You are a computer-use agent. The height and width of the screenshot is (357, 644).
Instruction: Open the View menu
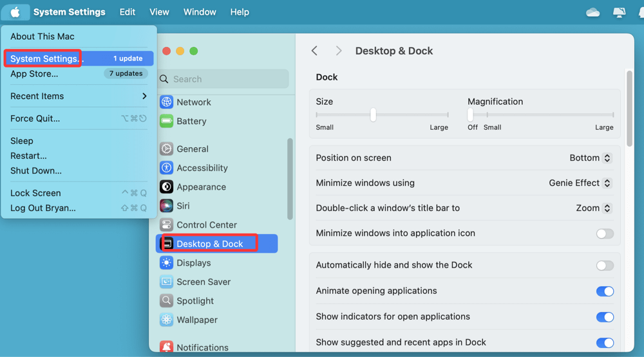159,12
